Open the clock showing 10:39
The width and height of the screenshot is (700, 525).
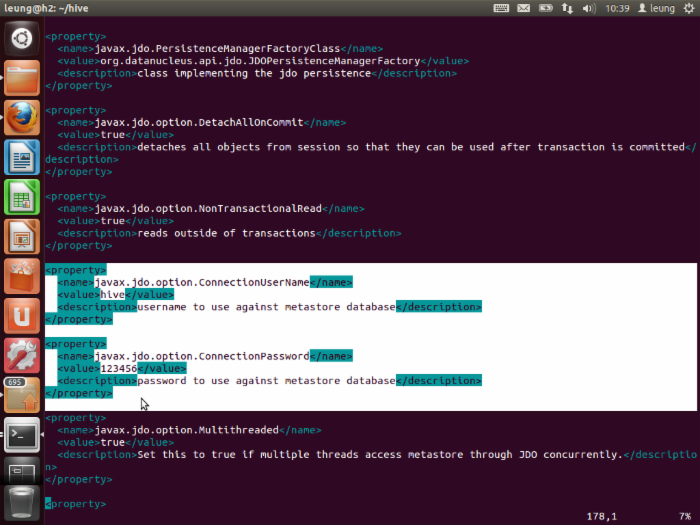[x=617, y=8]
